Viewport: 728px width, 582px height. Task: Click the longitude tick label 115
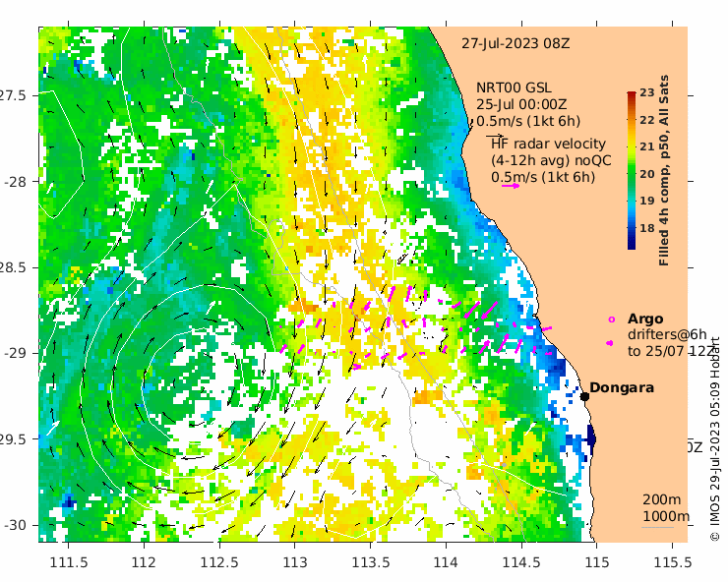pos(596,562)
